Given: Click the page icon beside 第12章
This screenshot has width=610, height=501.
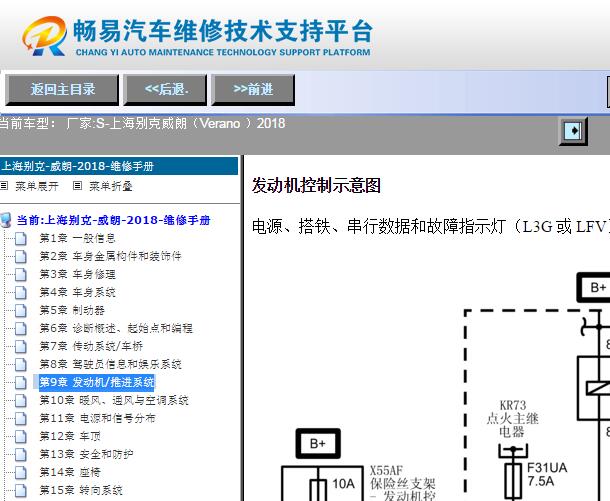Looking at the screenshot, I should 21,436.
